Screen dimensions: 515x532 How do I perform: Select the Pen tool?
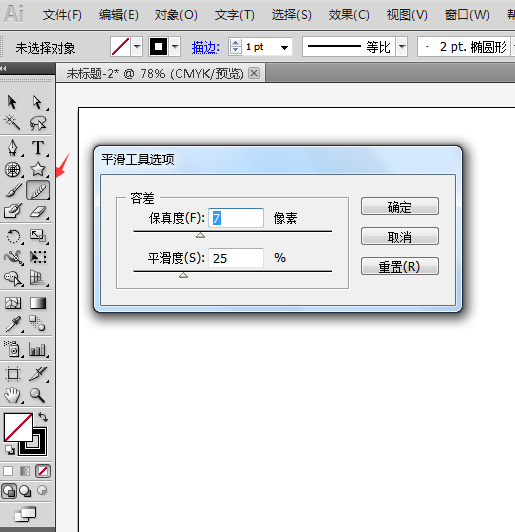pyautogui.click(x=13, y=148)
